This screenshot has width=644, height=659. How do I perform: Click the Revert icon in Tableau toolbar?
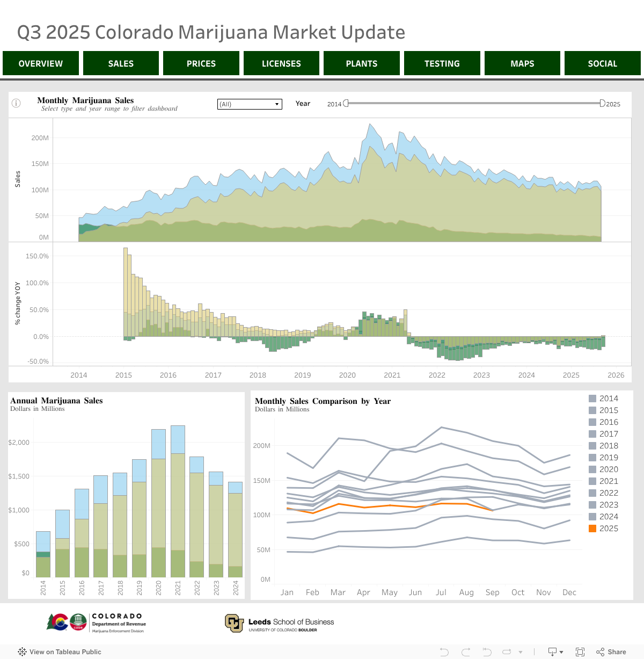point(487,651)
